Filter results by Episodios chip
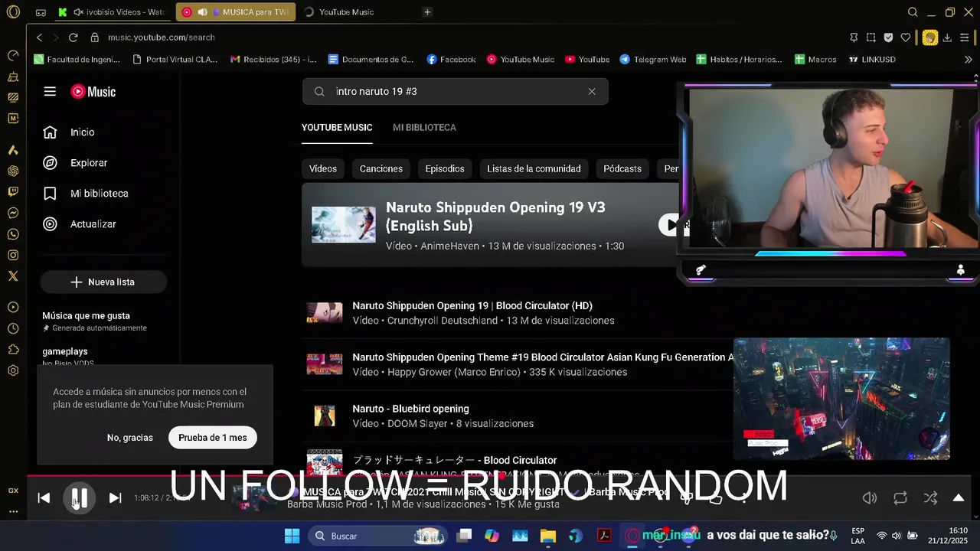 click(445, 169)
